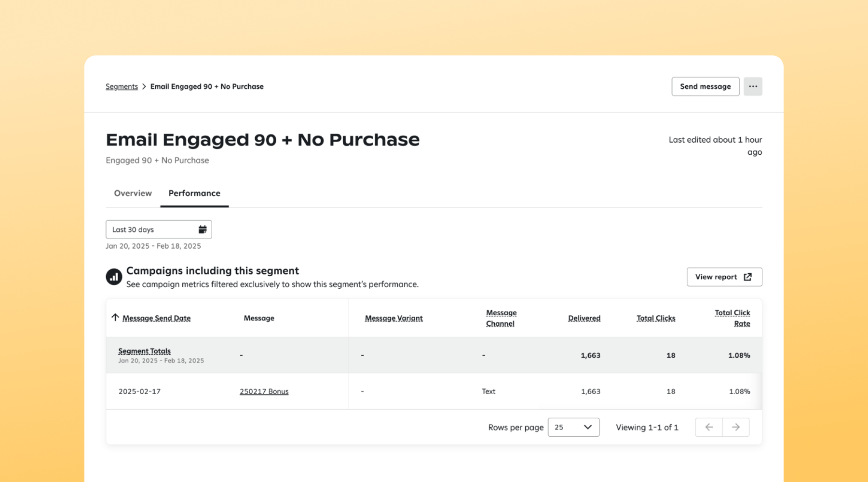Navigate to Segments breadcrumb link
The image size is (868, 482).
122,86
